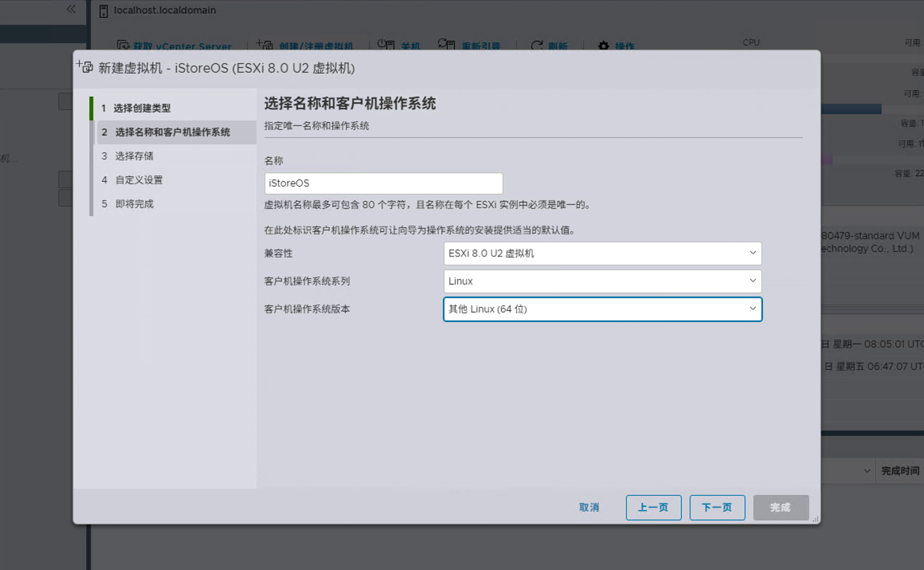Click the dialog resize handle at corner
This screenshot has width=924, height=570.
tap(815, 519)
